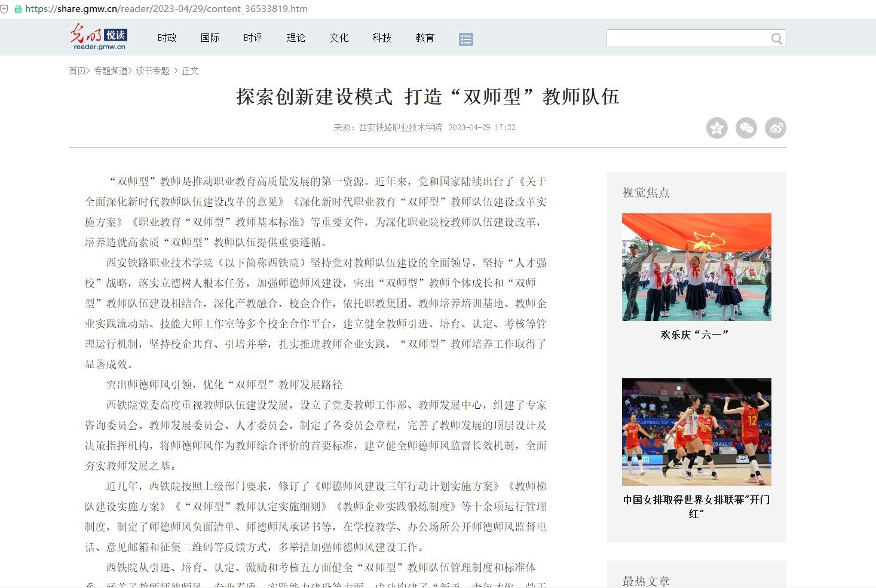The height and width of the screenshot is (588, 876).
Task: Open the navigation list menu icon
Action: [465, 39]
